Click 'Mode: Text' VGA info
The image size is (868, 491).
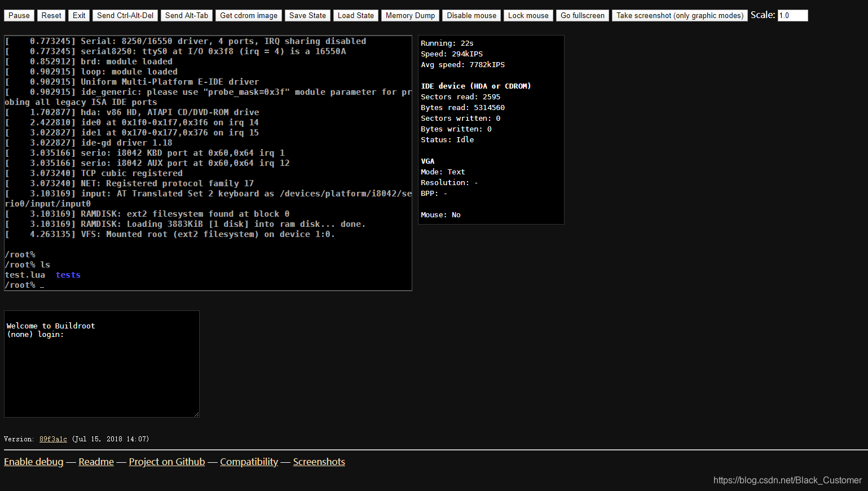tap(443, 172)
